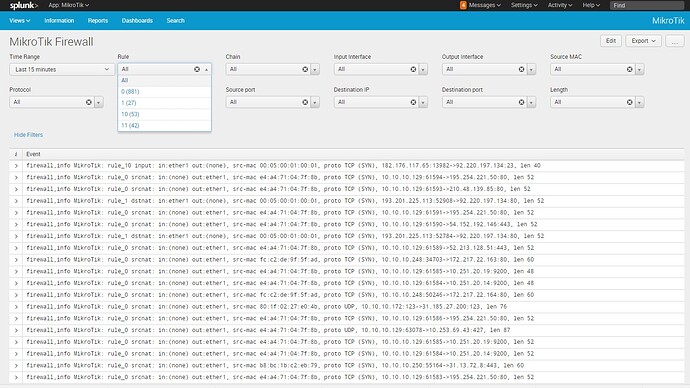Select rule option '11 (42)'
Image resolution: width=690 pixels, height=388 pixels.
pyautogui.click(x=164, y=125)
